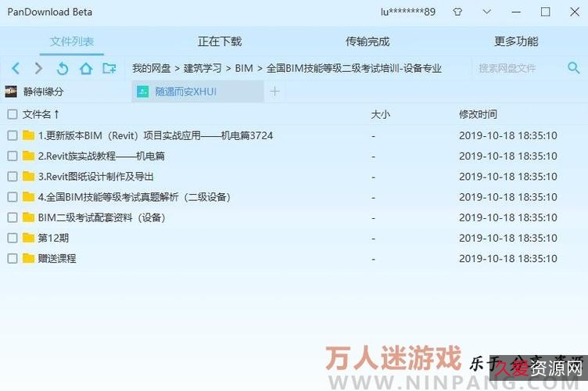Image resolution: width=588 pixels, height=391 pixels.
Task: Switch to 传输完成 tab
Action: pos(367,41)
